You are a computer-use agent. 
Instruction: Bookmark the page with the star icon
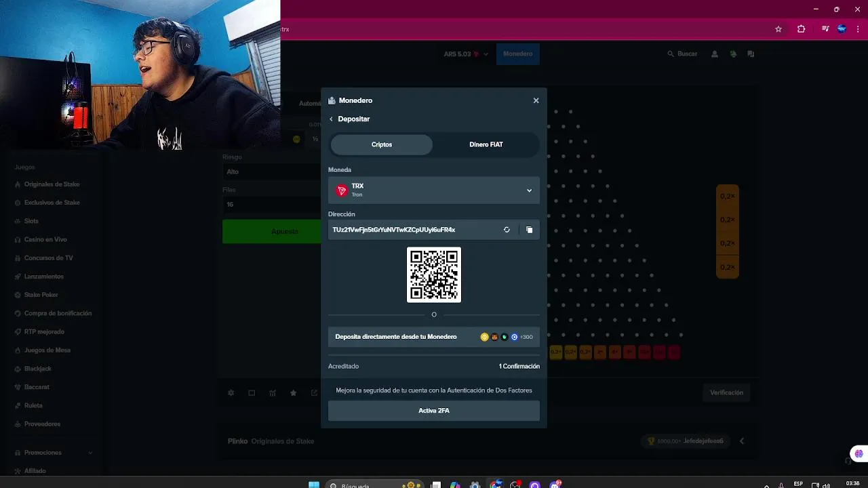pos(778,29)
